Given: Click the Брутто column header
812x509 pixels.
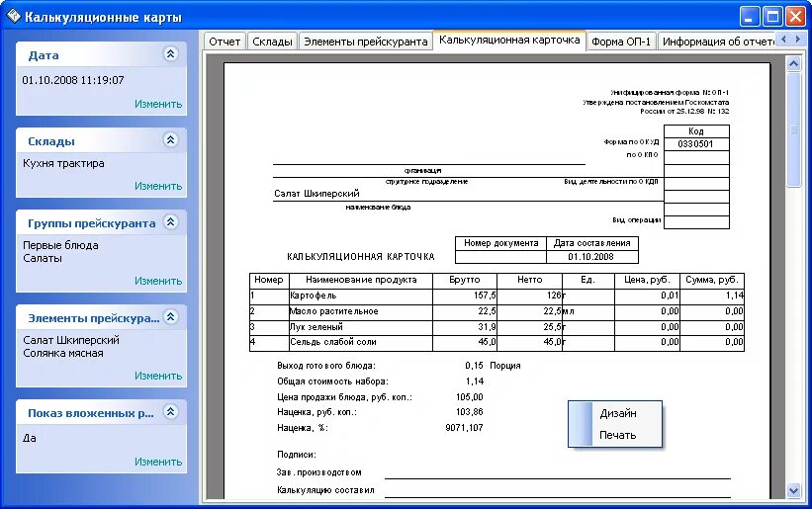Looking at the screenshot, I should (x=465, y=280).
